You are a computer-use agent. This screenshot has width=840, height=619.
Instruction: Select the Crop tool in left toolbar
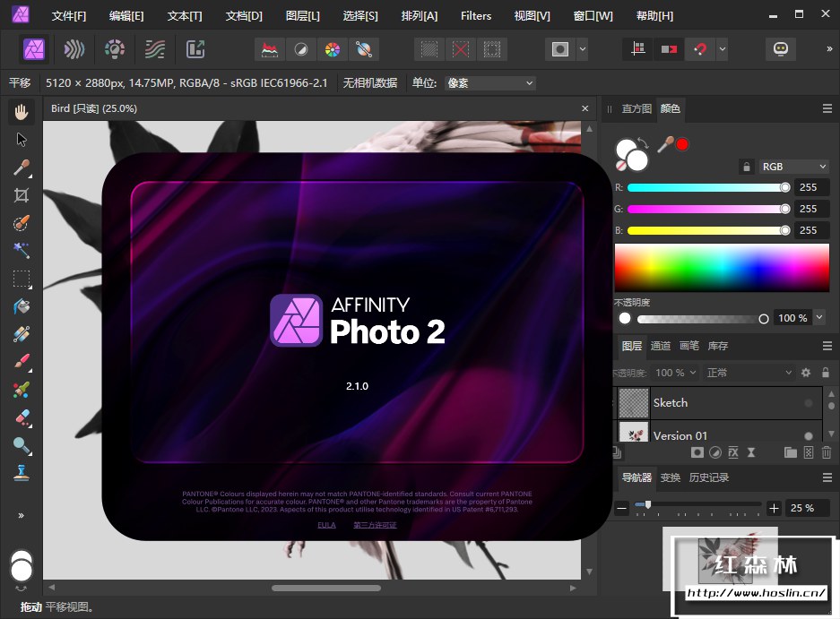point(22,195)
